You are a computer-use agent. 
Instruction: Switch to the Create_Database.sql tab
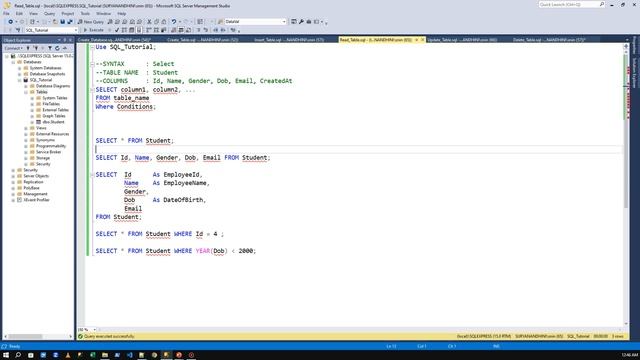[x=114, y=40]
